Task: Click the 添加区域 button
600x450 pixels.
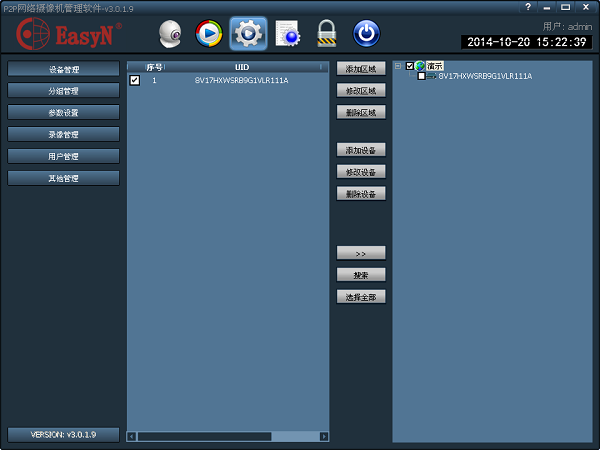Action: pos(361,69)
